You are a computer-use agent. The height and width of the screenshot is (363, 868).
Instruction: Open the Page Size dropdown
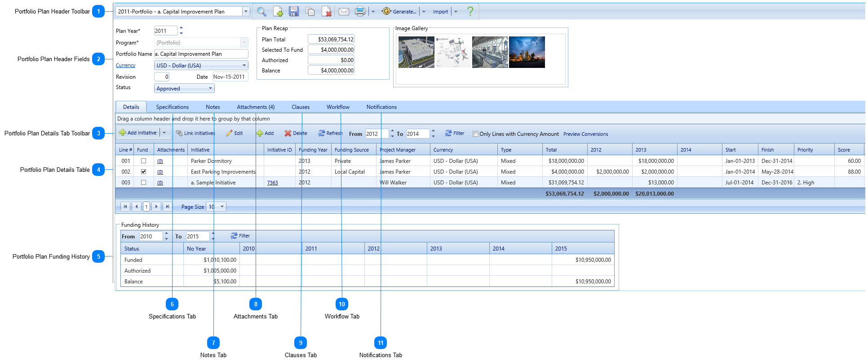coord(216,206)
